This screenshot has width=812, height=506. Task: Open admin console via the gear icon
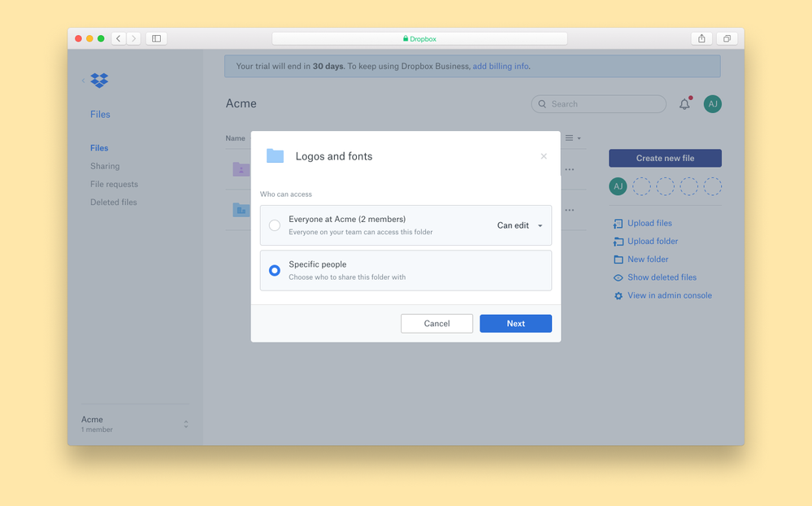(618, 295)
